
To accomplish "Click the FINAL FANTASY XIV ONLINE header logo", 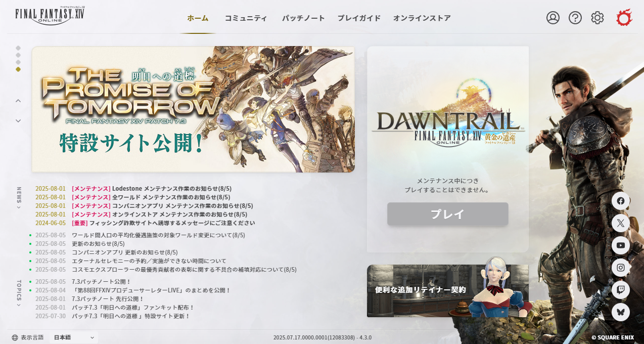I will click(x=50, y=15).
